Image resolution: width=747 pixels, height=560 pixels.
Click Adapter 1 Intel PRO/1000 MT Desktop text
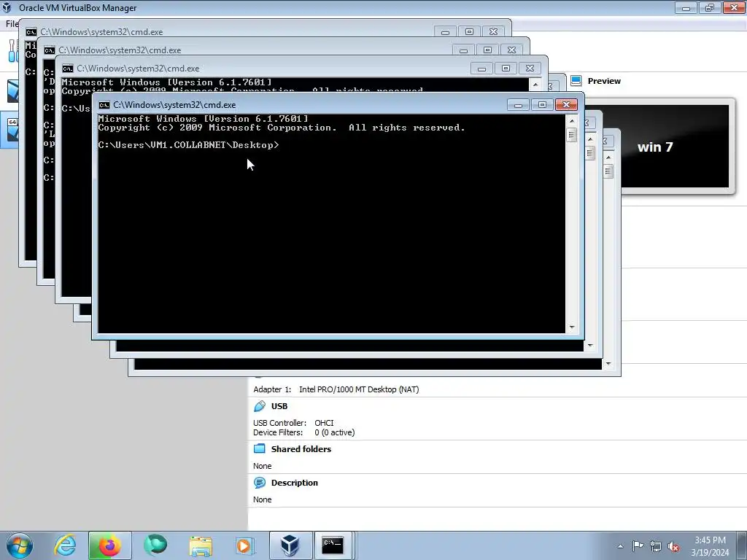coord(336,389)
